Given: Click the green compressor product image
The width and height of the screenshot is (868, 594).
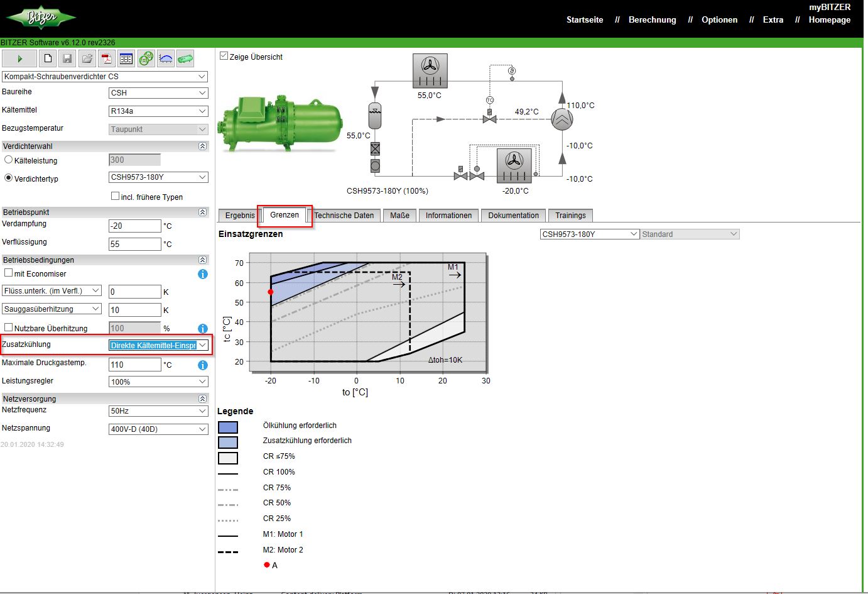Looking at the screenshot, I should pyautogui.click(x=281, y=123).
